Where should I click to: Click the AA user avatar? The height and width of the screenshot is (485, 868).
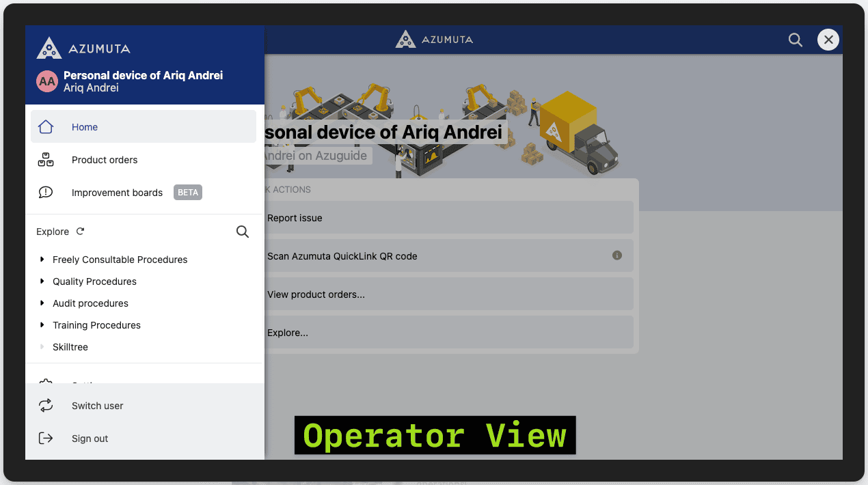47,81
